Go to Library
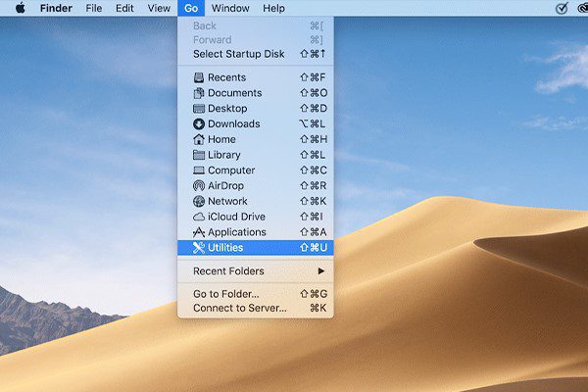The width and height of the screenshot is (588, 392). pos(256,155)
